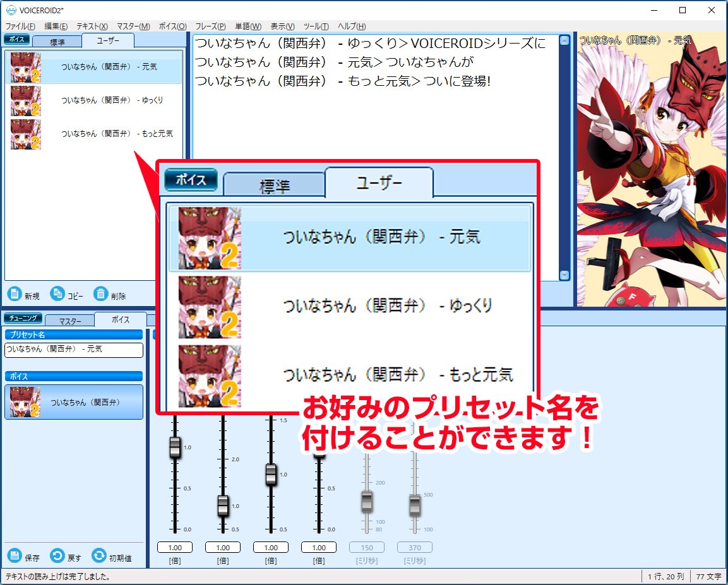Click the 77 文字 status entry
728x585 pixels.
coord(708,577)
